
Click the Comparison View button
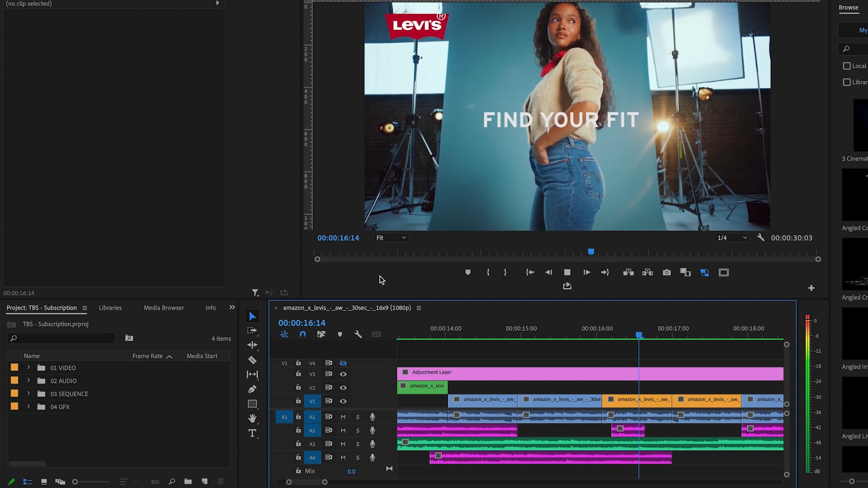[685, 272]
